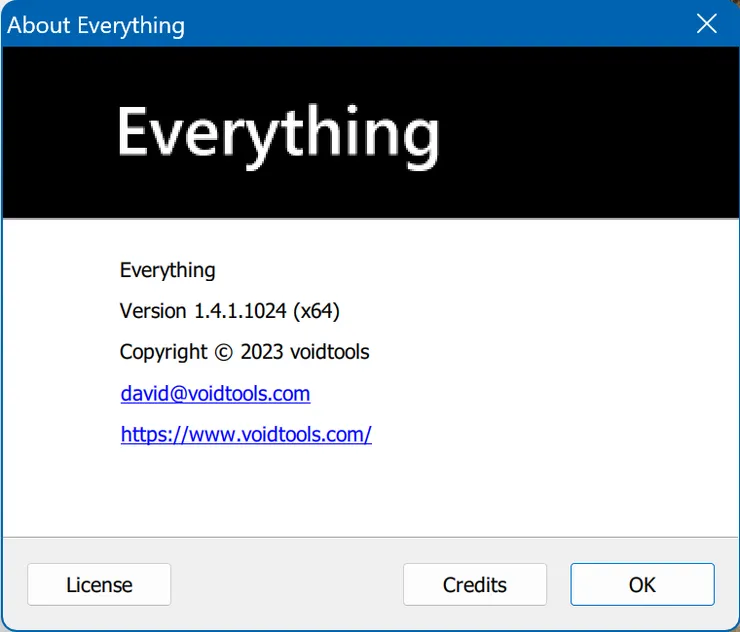Click the small Everything product name text
The image size is (740, 632).
coord(168,270)
